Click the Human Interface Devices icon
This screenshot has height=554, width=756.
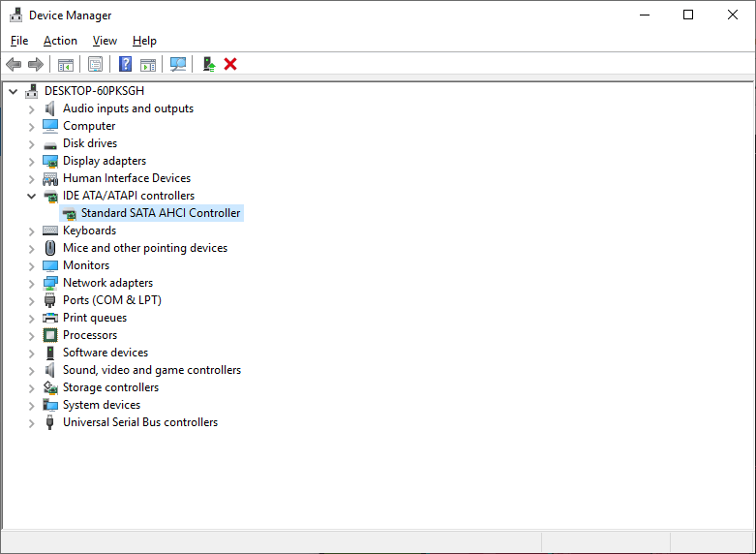[x=50, y=178]
